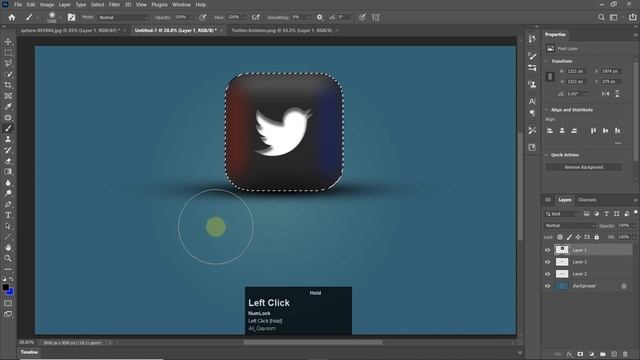The height and width of the screenshot is (360, 640).
Task: Select the Brush tool in the toolbox
Action: point(8,128)
